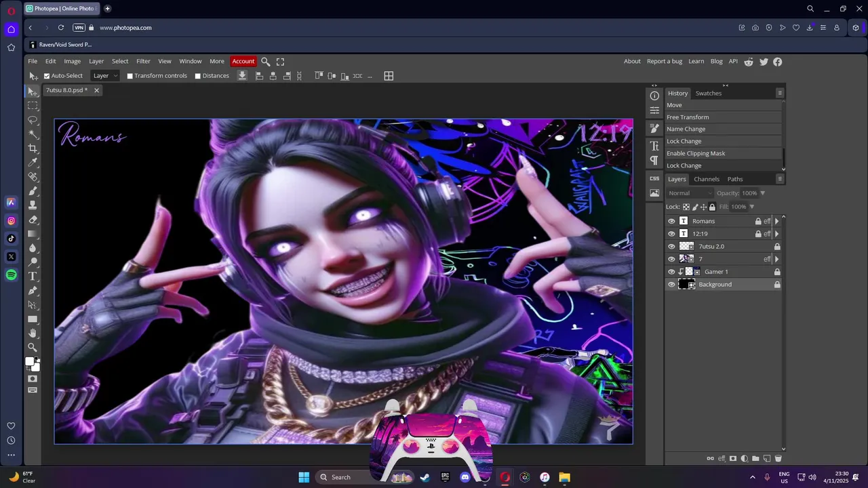Select the Hand tool

point(33,333)
